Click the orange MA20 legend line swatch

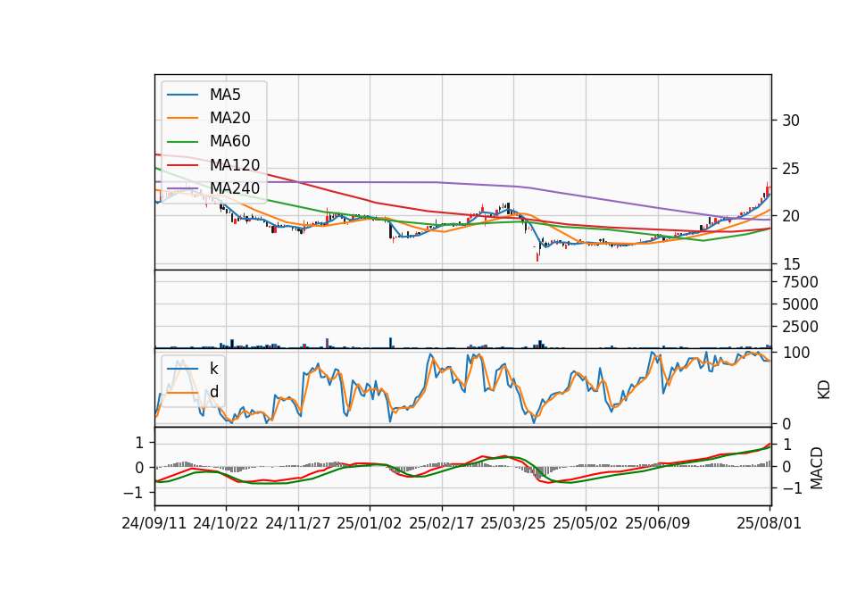click(182, 118)
